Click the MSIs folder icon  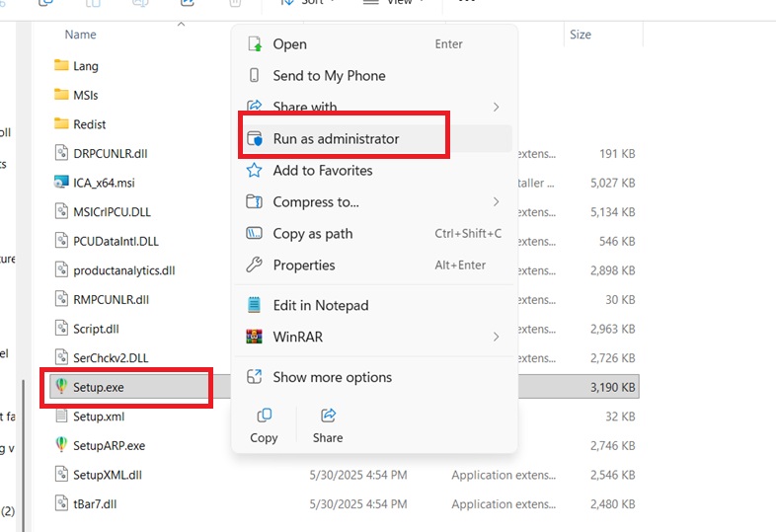(61, 94)
